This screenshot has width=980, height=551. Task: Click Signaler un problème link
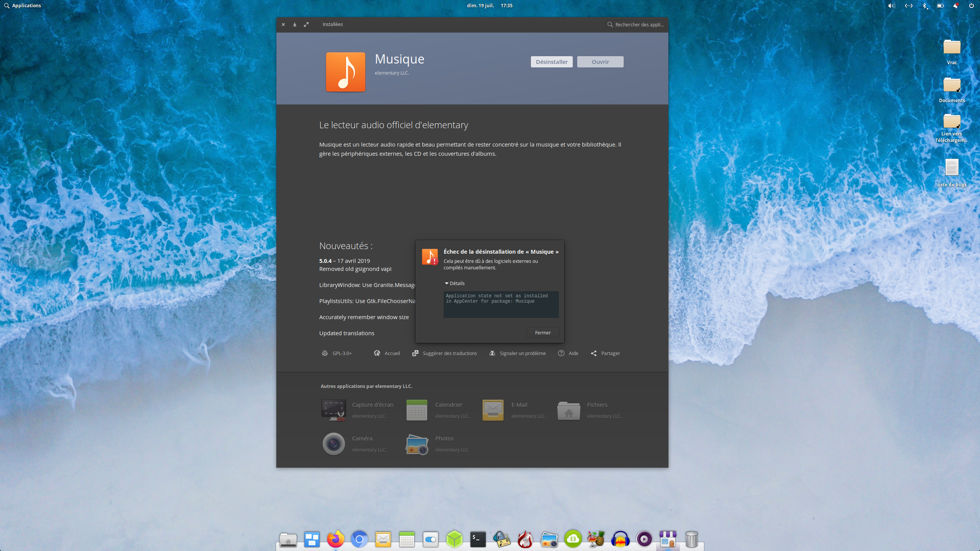518,353
